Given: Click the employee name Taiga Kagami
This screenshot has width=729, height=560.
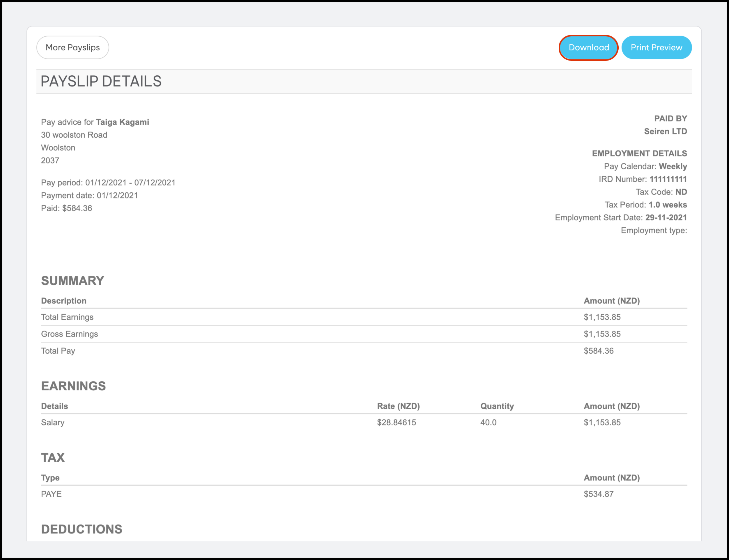Looking at the screenshot, I should 122,122.
